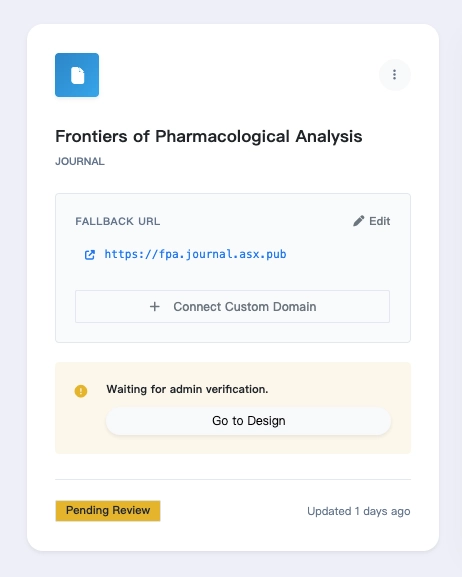This screenshot has height=577, width=462.
Task: Click the plus icon for custom domain
Action: (155, 307)
